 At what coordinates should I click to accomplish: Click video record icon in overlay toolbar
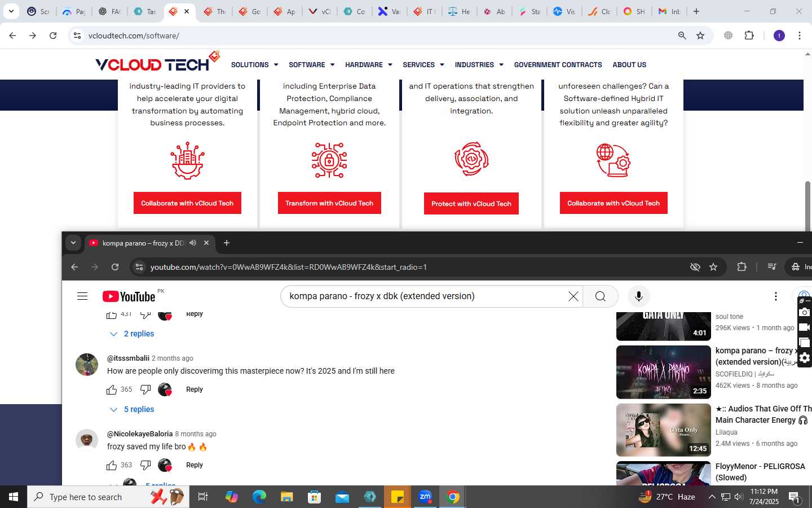pos(805,327)
